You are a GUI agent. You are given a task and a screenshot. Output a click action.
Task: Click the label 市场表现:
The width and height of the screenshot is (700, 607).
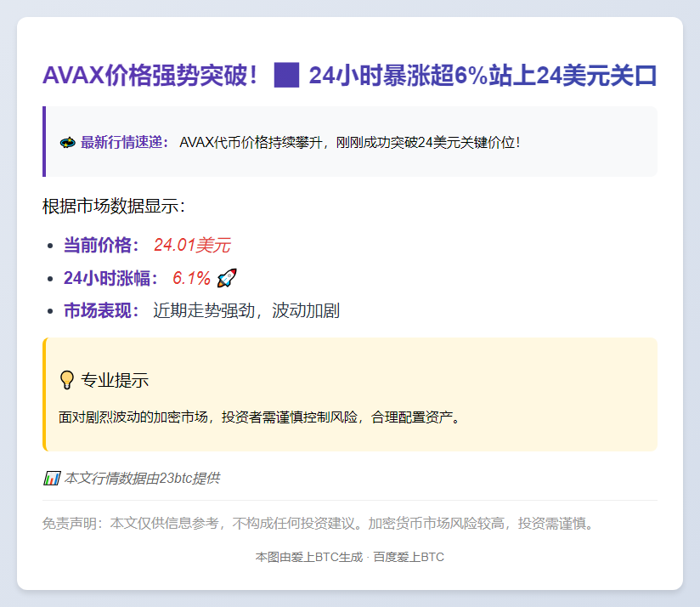[101, 310]
